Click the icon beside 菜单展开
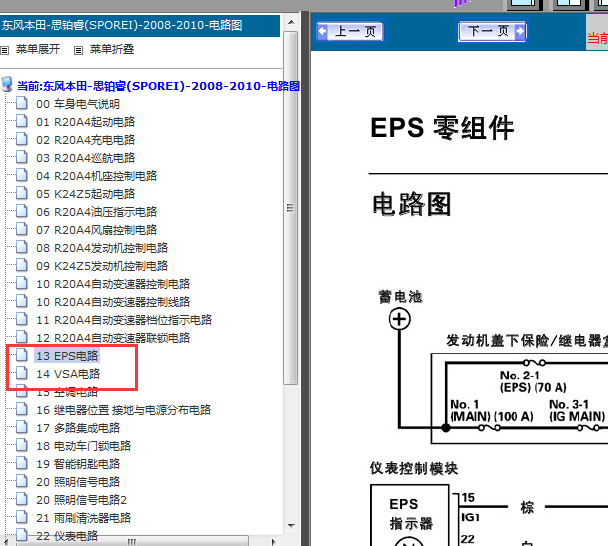This screenshot has width=608, height=546. point(5,50)
